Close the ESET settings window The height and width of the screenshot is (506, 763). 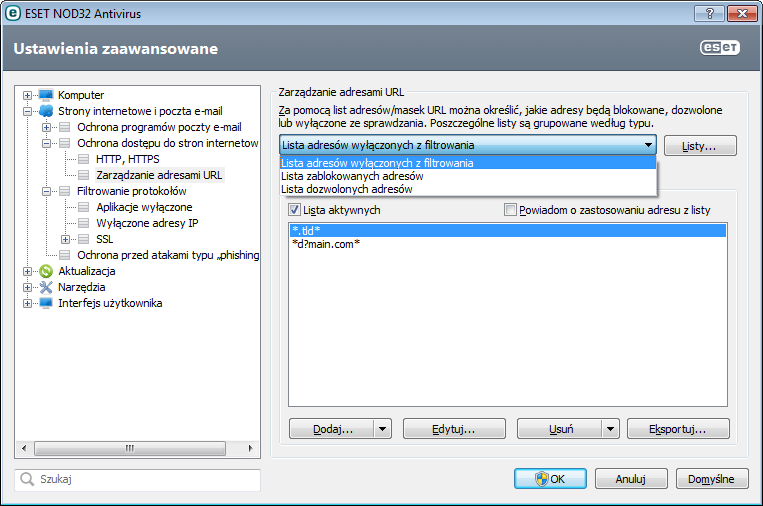click(x=742, y=14)
